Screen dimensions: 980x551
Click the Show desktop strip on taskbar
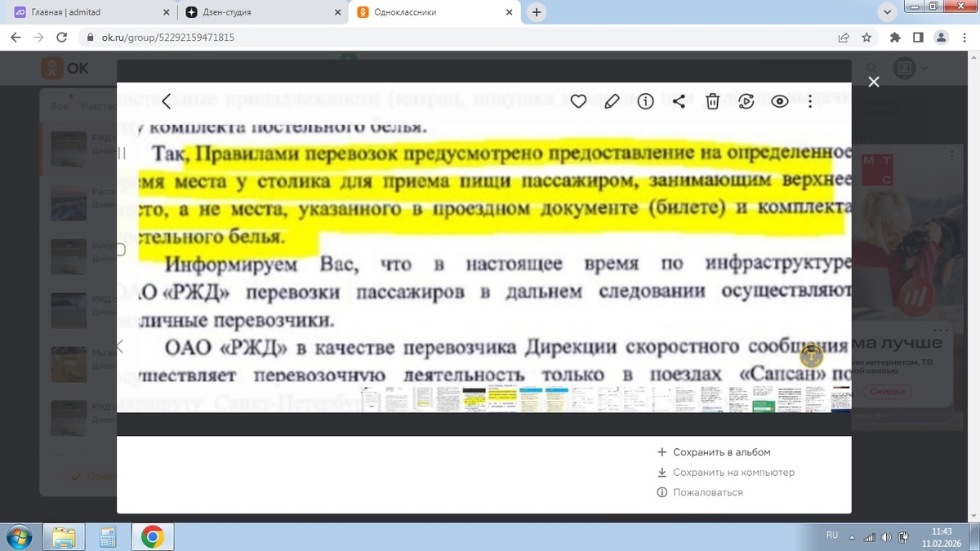click(x=975, y=536)
